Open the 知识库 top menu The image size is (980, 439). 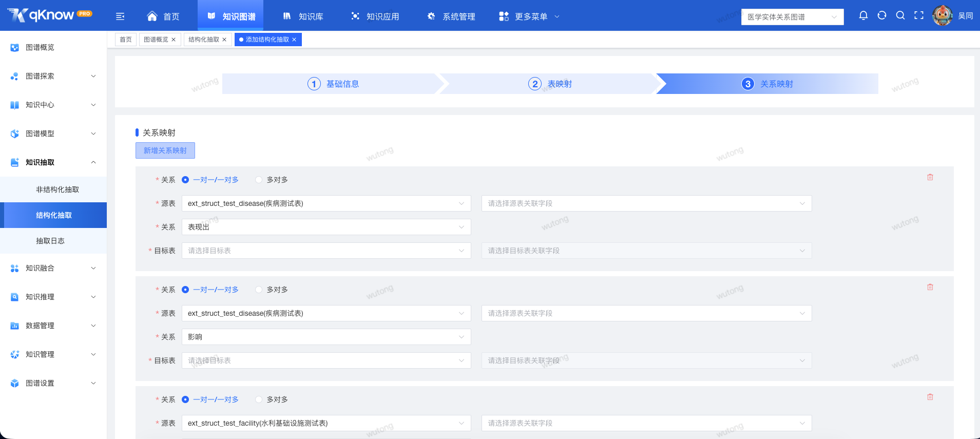[x=303, y=16]
